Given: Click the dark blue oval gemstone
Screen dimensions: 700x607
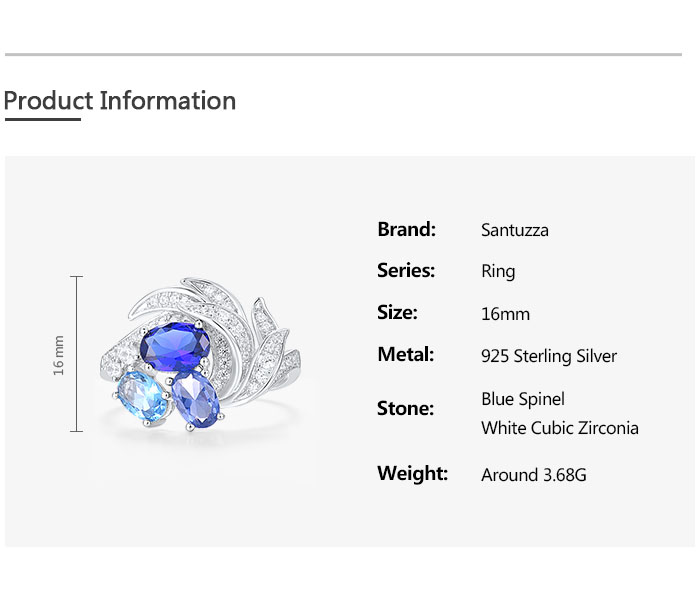Looking at the screenshot, I should click(176, 349).
